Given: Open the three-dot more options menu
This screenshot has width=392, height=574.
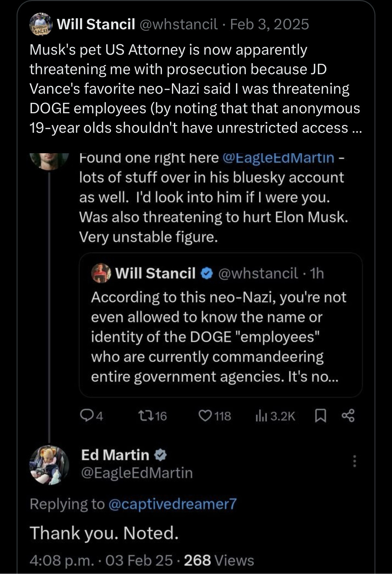Looking at the screenshot, I should [x=355, y=461].
